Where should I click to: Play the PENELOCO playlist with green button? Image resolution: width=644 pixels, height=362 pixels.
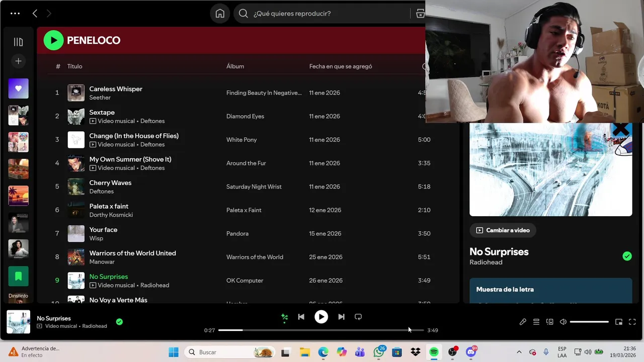[x=53, y=40]
